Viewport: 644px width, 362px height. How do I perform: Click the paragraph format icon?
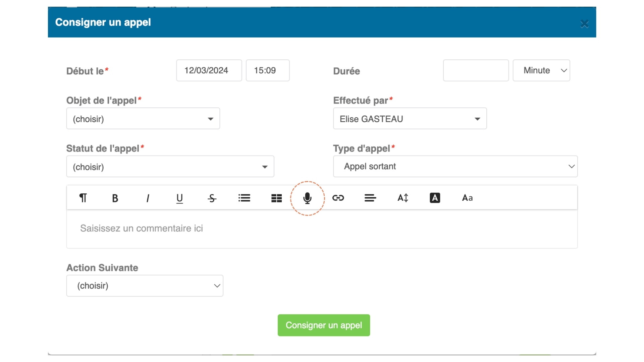click(83, 198)
